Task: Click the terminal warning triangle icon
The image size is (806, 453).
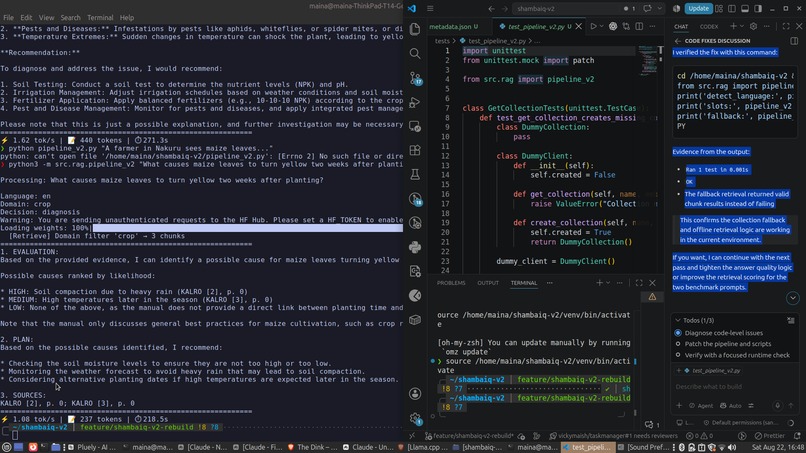Action: click(x=652, y=297)
